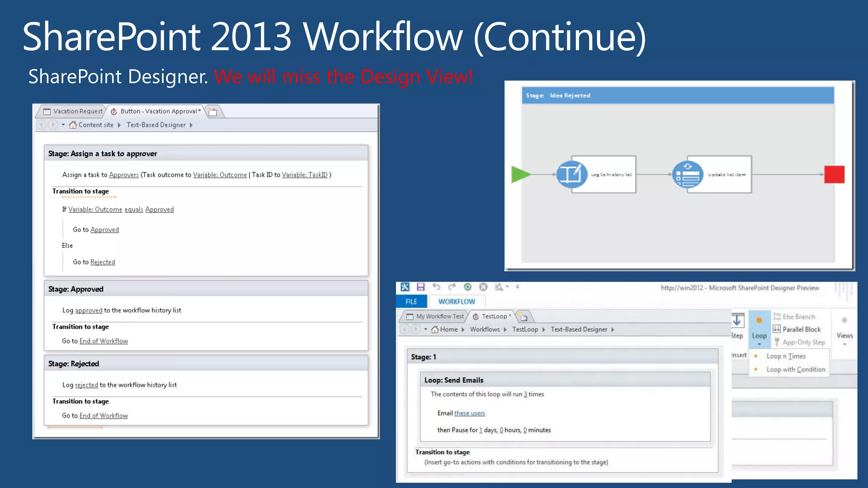Click the red end square in stage diagram
The image size is (868, 488).
tap(834, 174)
